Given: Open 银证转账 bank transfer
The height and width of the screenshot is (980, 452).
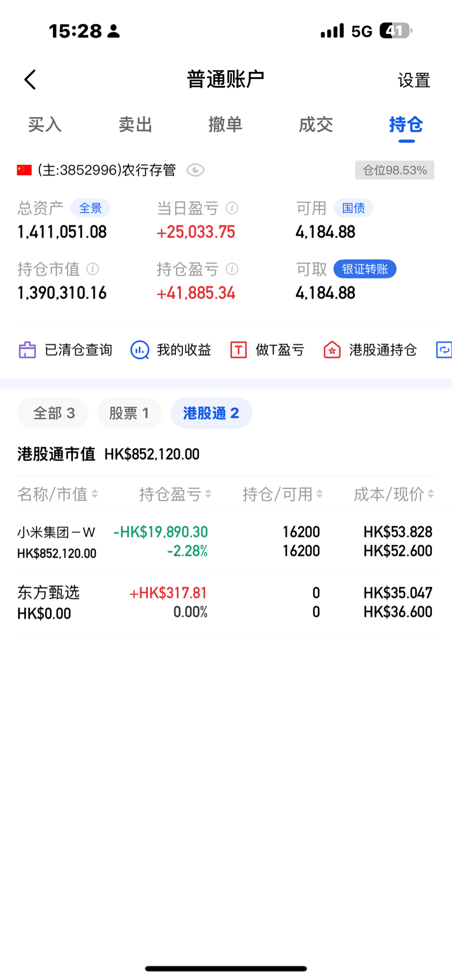Looking at the screenshot, I should tap(365, 269).
